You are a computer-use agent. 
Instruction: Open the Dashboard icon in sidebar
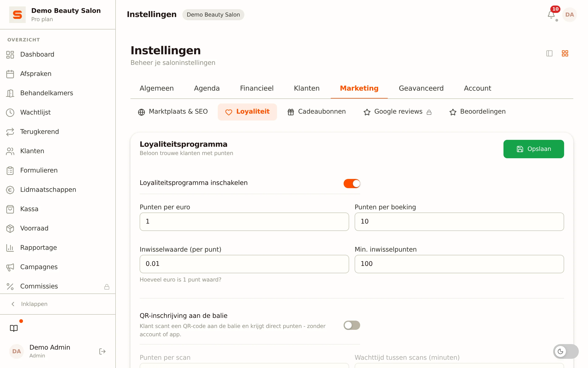10,55
